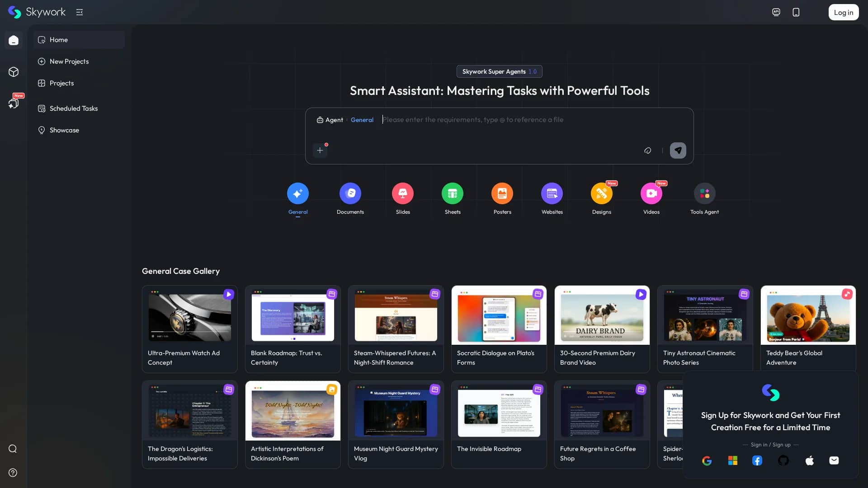Viewport: 868px width, 488px height.
Task: Open the cube icon in left rail
Action: [14, 72]
